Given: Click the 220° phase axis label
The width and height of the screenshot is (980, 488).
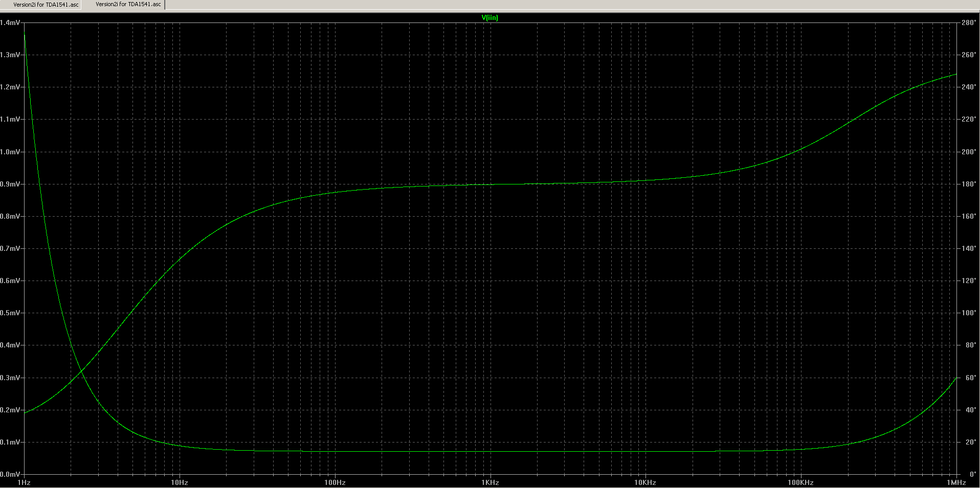Looking at the screenshot, I should tap(968, 119).
